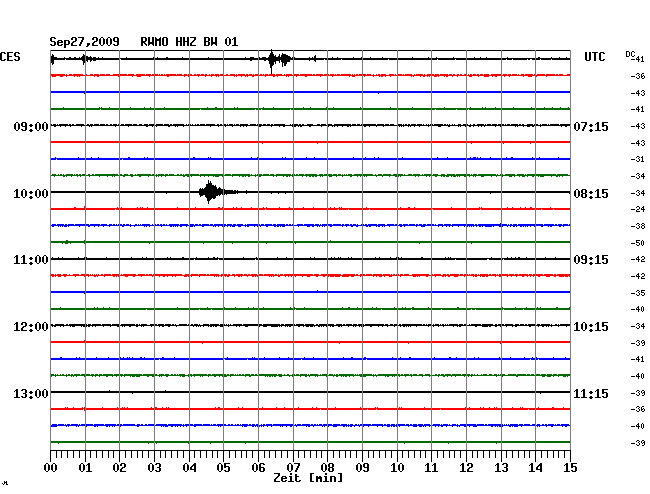Click the DC offset value -24
Viewport: 650px width, 494px height.
coord(638,209)
